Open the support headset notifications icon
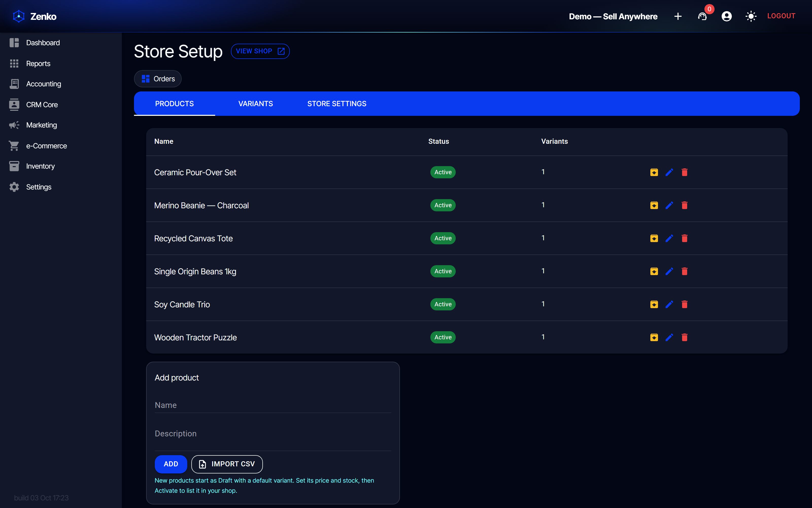 702,16
